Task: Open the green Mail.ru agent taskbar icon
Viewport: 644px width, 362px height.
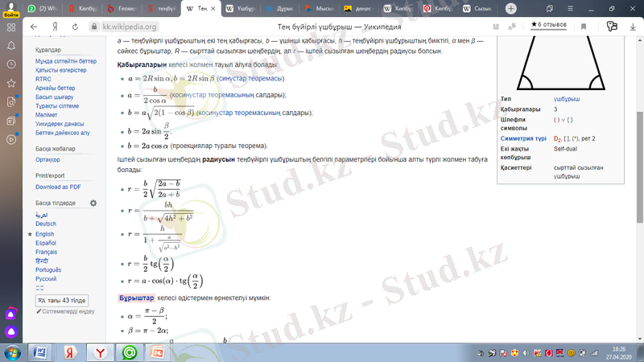Action: 129,353
